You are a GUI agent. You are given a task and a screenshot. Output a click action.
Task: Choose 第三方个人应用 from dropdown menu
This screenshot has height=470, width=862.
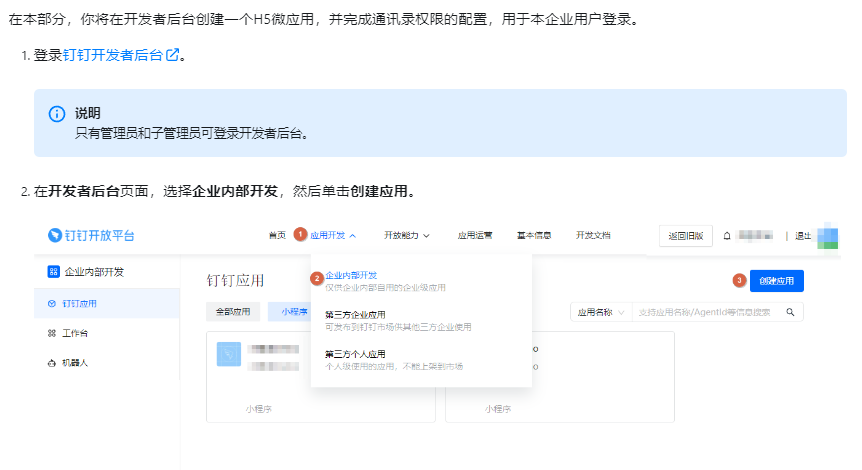click(x=394, y=360)
